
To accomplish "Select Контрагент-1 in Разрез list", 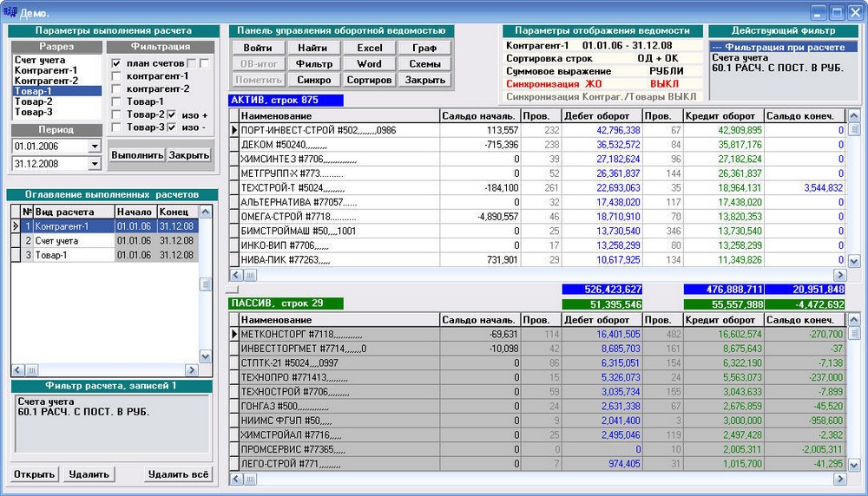I will (56, 70).
